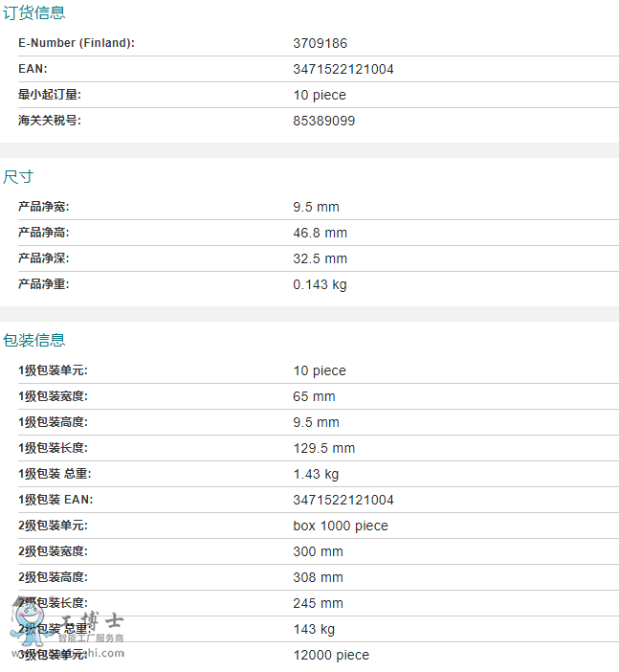619x672 pixels.
Task: Click the 产品净宽 label
Action: coord(44,207)
